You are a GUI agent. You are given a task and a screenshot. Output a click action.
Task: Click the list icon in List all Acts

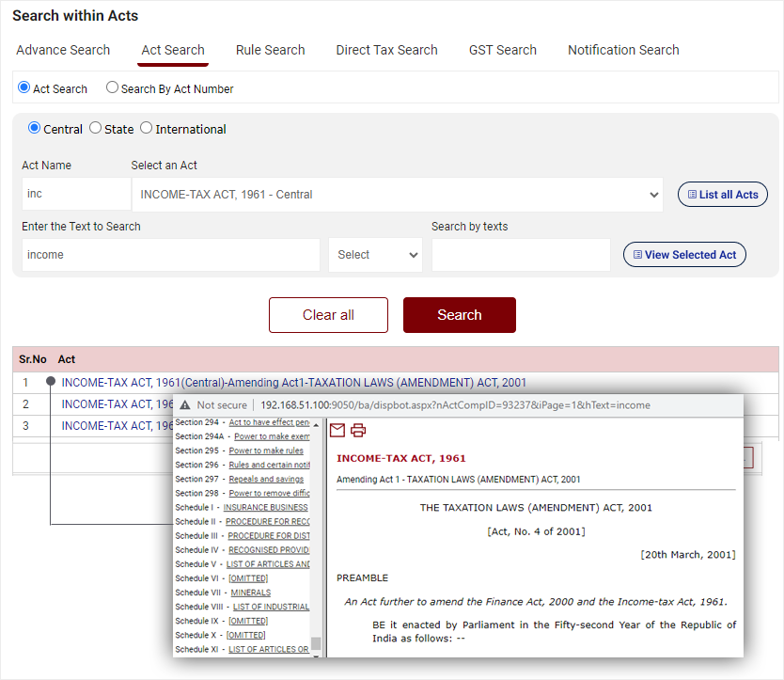coord(692,195)
